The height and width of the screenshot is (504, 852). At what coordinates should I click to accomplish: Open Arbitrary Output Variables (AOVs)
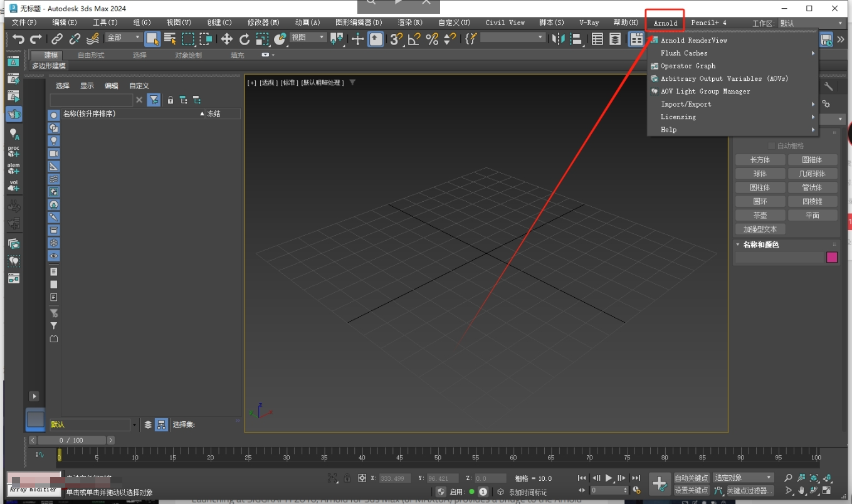point(724,78)
